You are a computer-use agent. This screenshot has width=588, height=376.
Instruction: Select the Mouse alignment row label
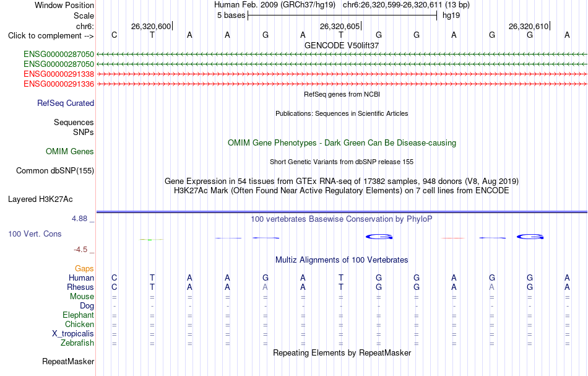click(82, 297)
